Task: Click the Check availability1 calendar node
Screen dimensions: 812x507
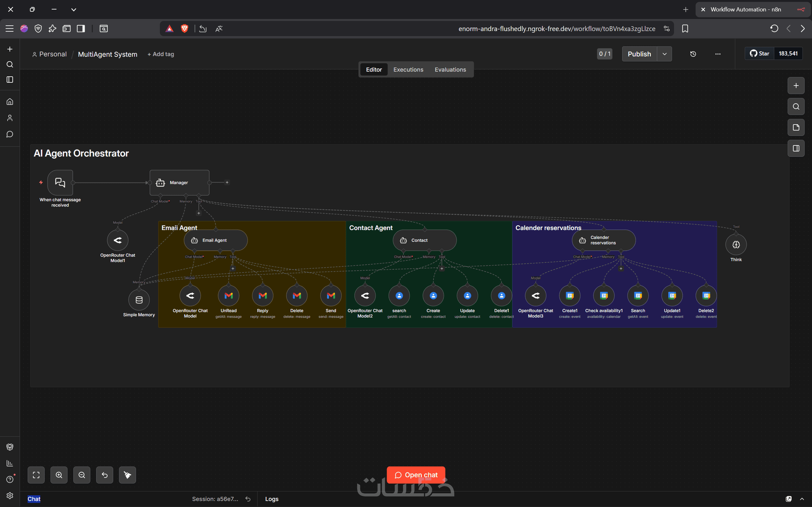Action: (604, 296)
